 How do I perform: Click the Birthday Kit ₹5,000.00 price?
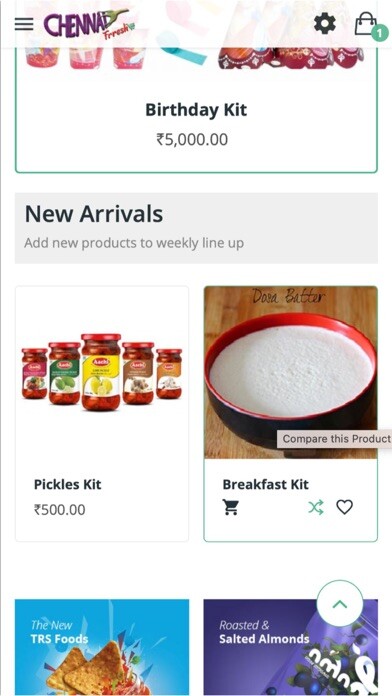coord(192,139)
